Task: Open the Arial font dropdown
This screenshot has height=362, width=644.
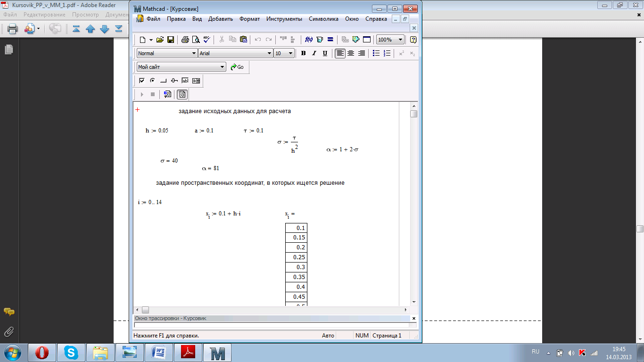Action: [270, 53]
